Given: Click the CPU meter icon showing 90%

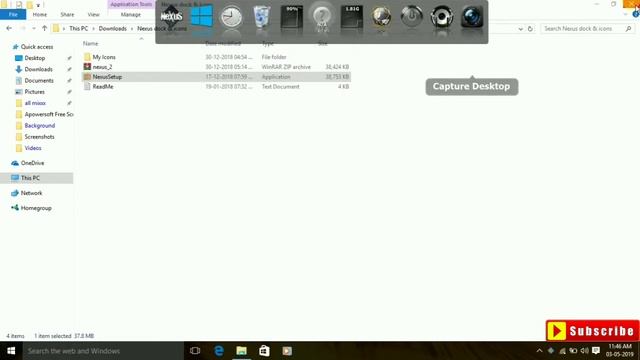Looking at the screenshot, I should (292, 17).
